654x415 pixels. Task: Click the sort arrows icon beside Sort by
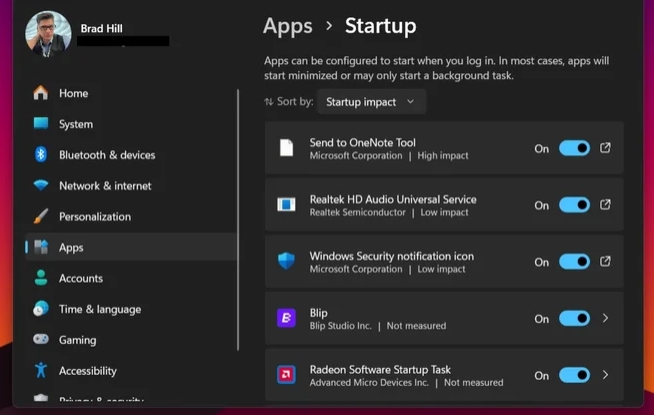[269, 101]
